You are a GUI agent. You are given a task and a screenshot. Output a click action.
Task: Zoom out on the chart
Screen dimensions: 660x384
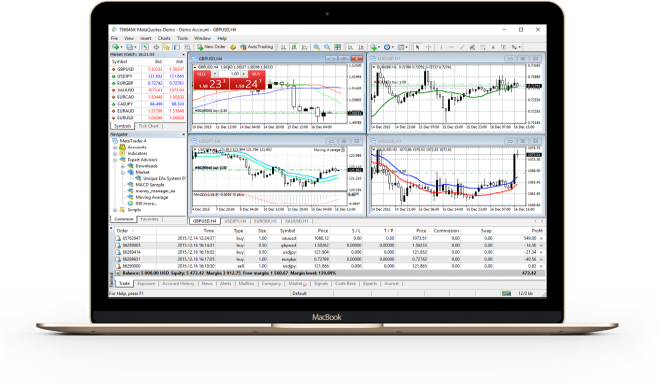coord(327,47)
